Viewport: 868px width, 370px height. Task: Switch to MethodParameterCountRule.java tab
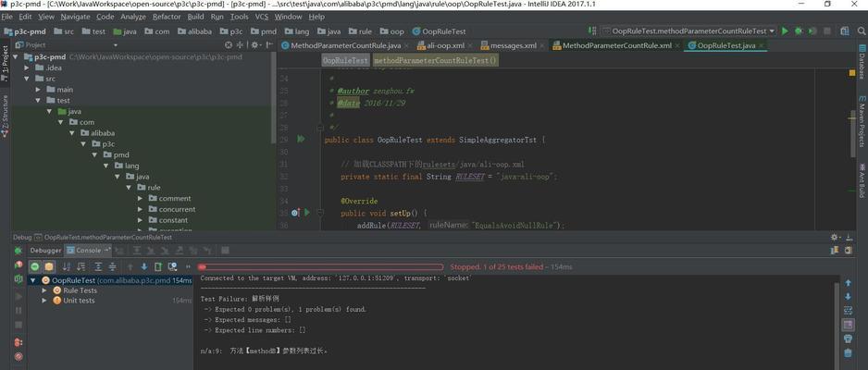(x=345, y=45)
